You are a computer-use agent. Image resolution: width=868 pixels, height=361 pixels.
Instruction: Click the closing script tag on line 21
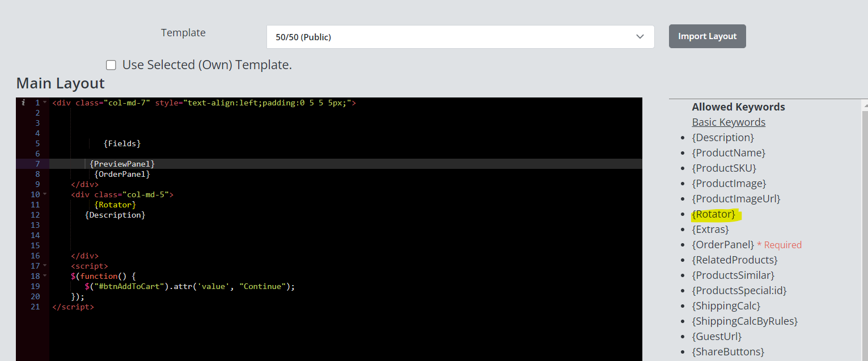pyautogui.click(x=73, y=307)
